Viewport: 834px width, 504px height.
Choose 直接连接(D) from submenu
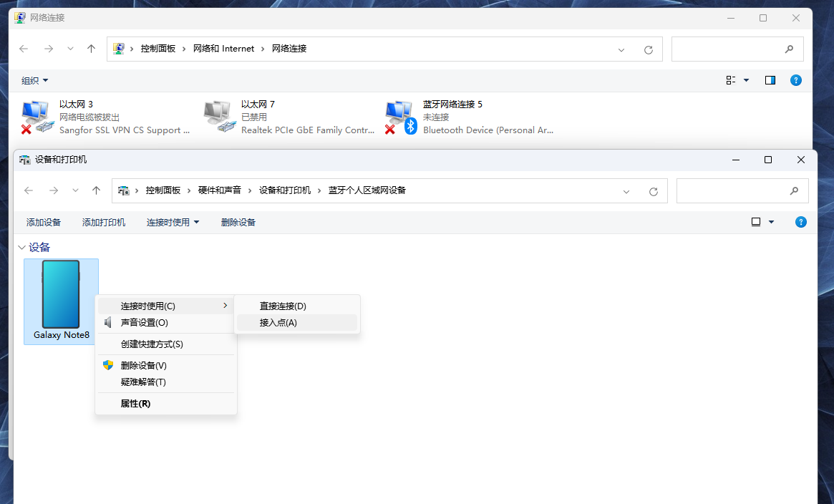coord(283,306)
